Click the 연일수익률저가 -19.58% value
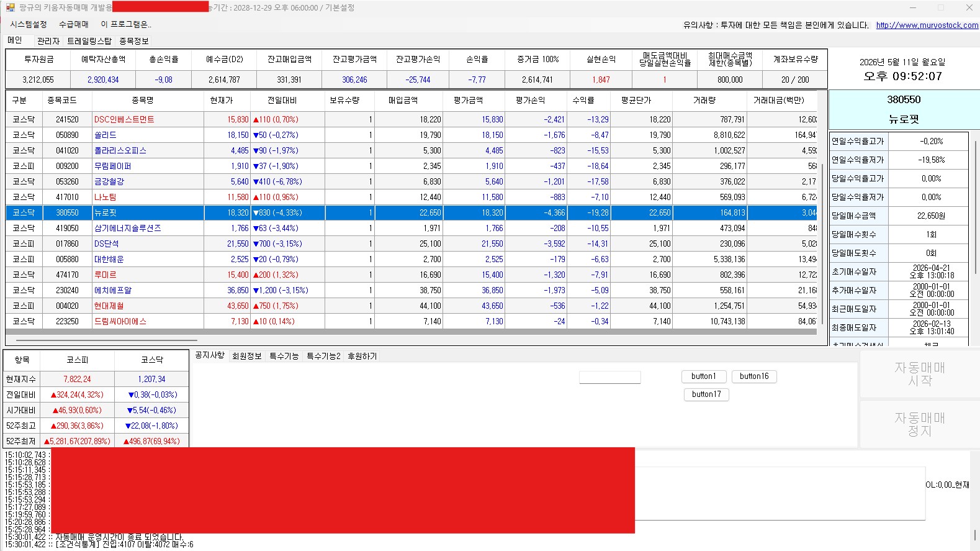Viewport: 980px width, 551px height. pos(931,160)
